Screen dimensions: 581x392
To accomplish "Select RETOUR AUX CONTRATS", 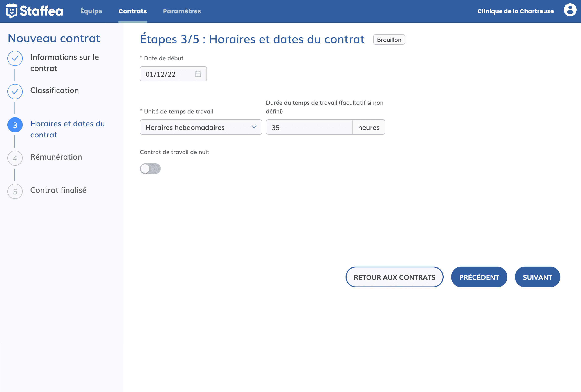I will [394, 277].
